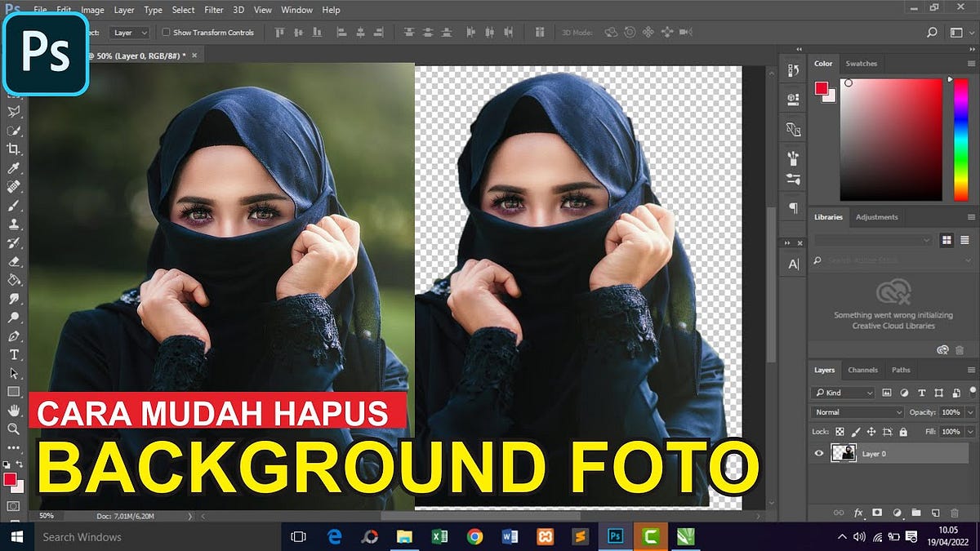Hide Layer 0 with the eye icon
The image size is (980, 551).
[819, 453]
